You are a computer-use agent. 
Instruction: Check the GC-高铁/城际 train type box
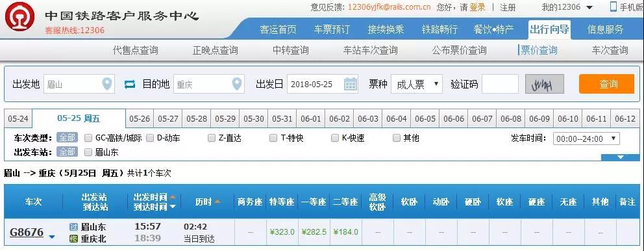(x=88, y=138)
